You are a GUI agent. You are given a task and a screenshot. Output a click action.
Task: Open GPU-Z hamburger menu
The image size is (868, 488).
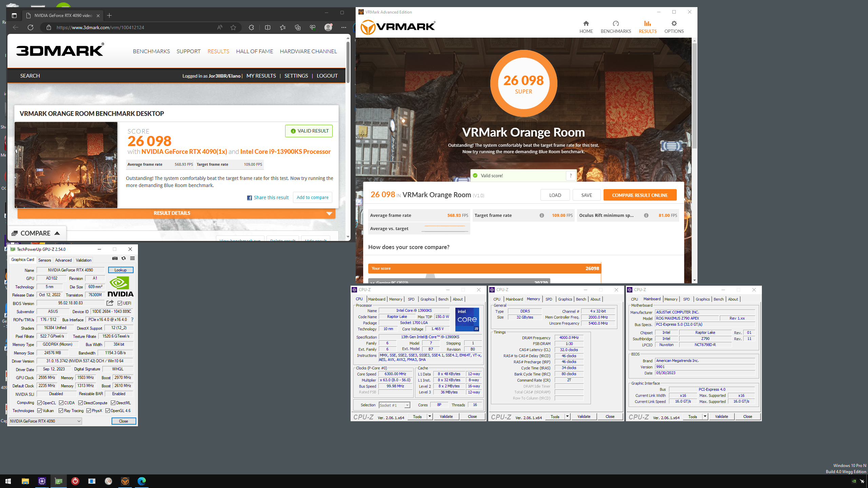point(133,258)
